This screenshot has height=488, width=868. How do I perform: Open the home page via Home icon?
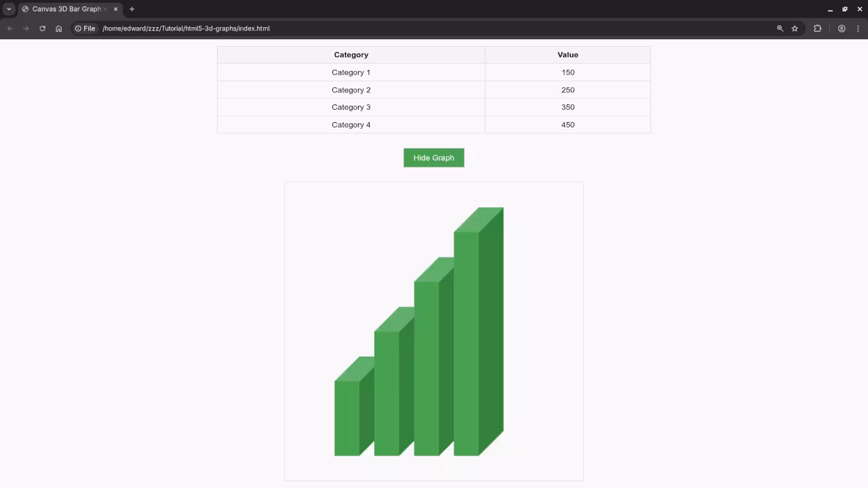58,28
